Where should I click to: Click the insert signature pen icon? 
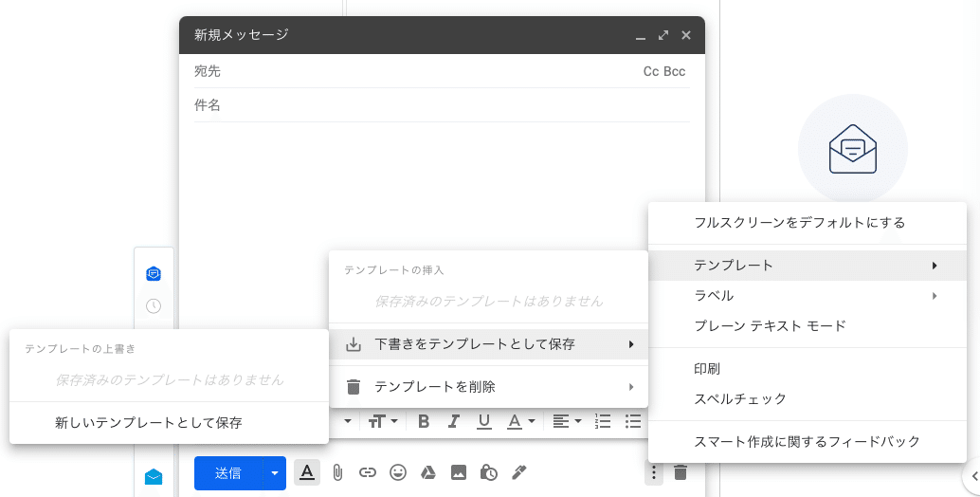pyautogui.click(x=518, y=472)
